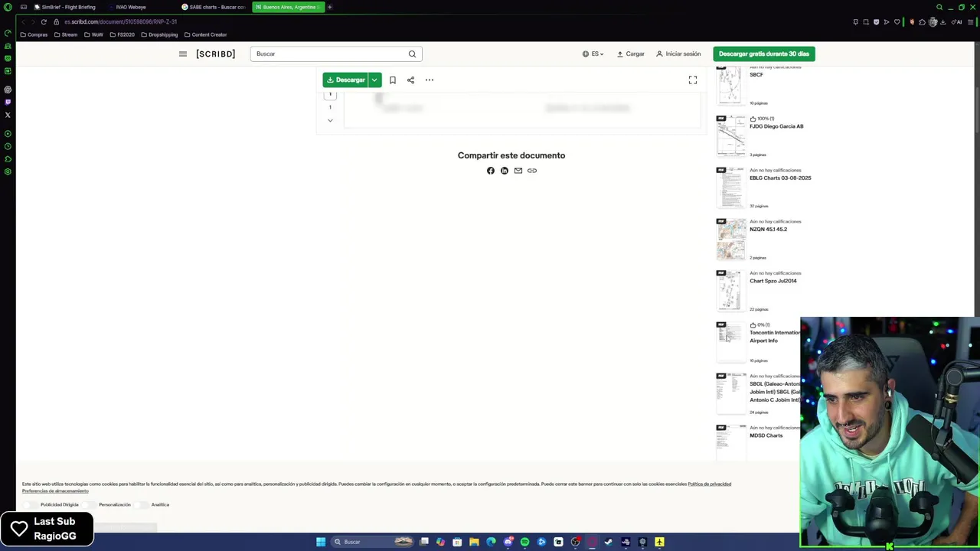The height and width of the screenshot is (551, 980).
Task: Share the document by email
Action: coord(518,171)
